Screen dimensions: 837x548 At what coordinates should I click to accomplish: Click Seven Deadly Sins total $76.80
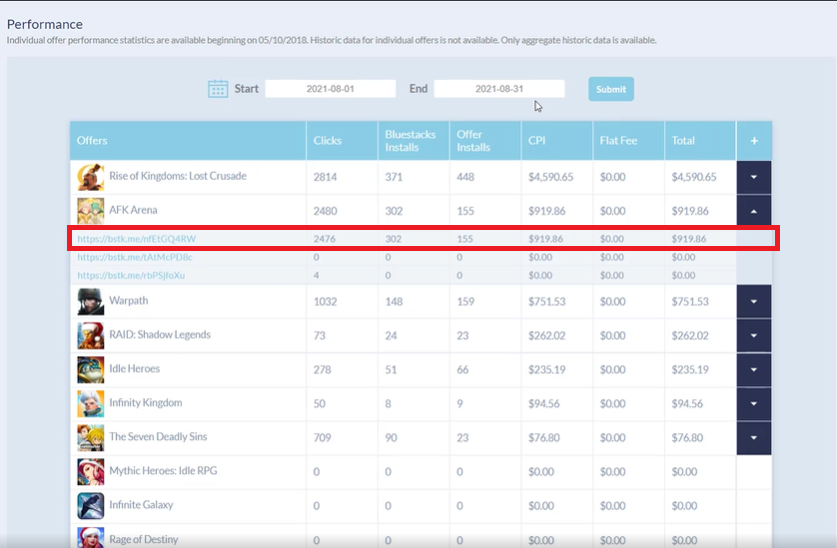(688, 438)
